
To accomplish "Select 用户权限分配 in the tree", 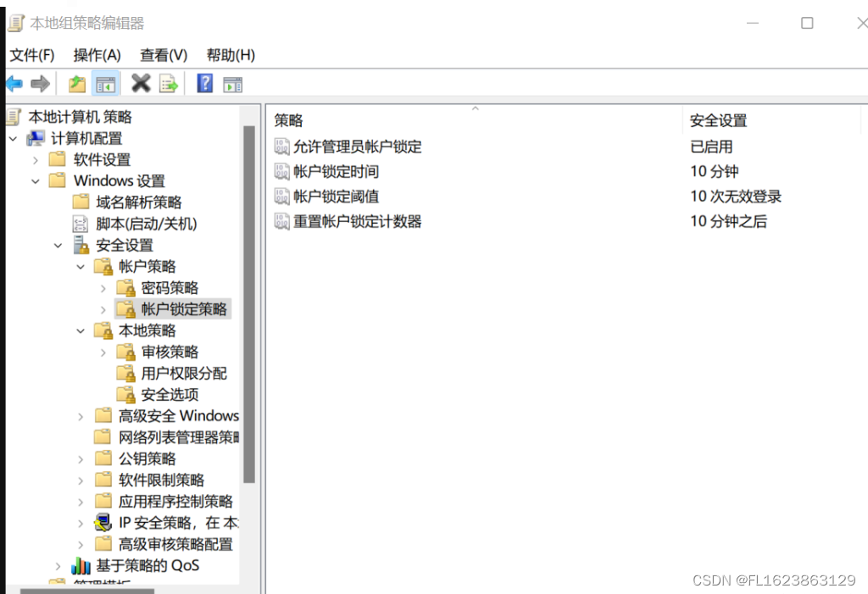I will click(x=183, y=374).
